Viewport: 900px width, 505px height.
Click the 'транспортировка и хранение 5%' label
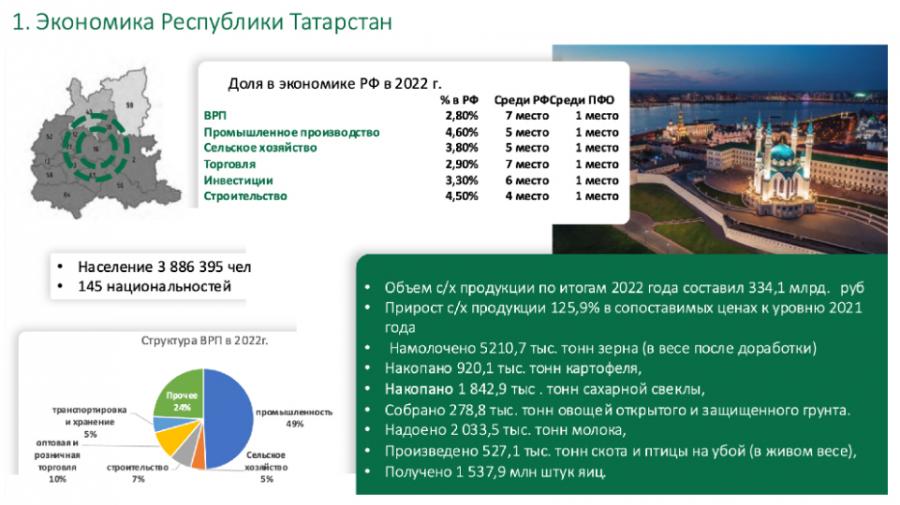(x=90, y=422)
